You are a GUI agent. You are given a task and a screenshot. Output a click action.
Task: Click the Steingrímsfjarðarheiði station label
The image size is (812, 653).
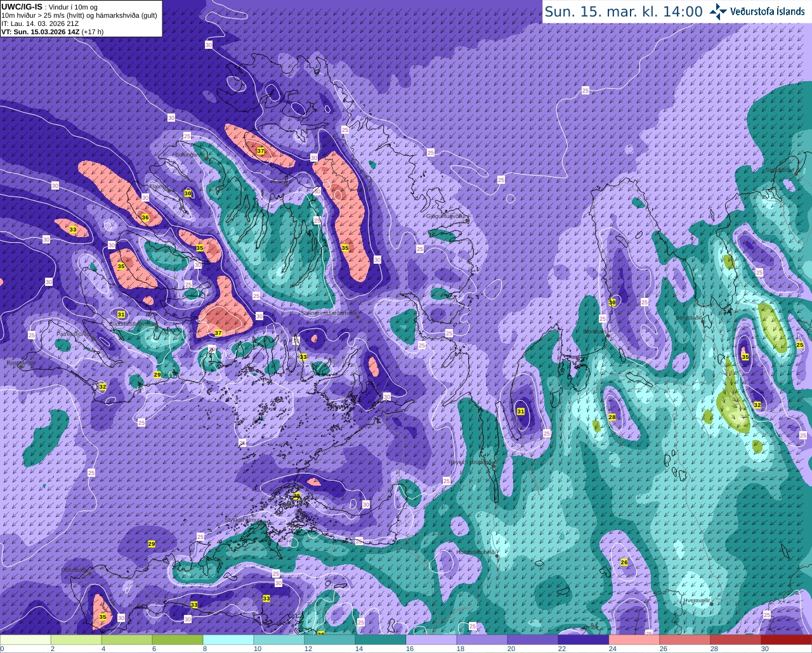[329, 313]
